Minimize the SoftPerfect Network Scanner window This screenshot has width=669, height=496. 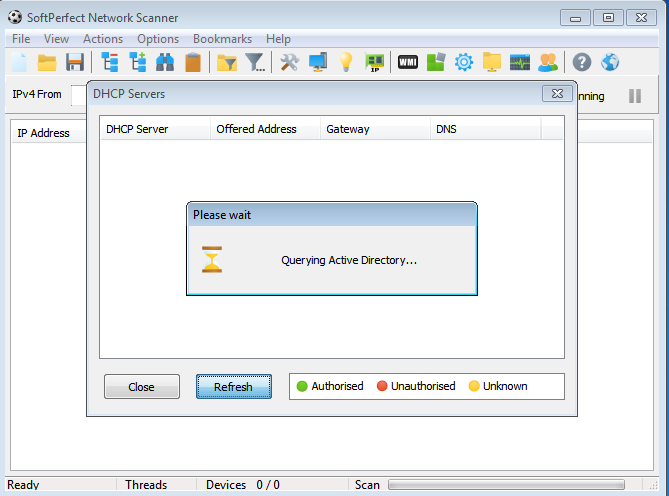[576, 18]
